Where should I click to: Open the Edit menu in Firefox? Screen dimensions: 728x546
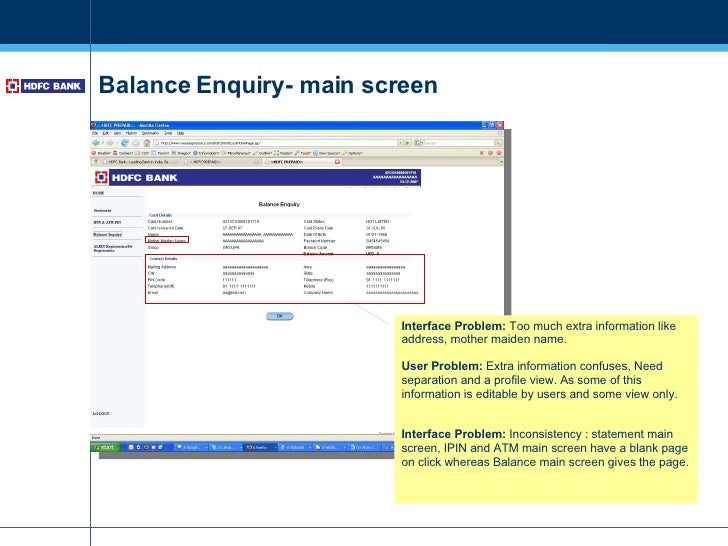pyautogui.click(x=105, y=133)
